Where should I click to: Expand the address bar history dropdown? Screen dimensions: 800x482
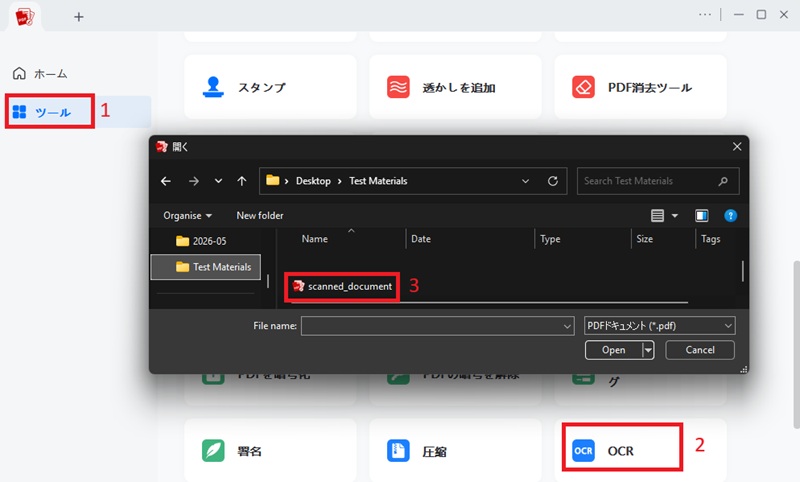coord(526,181)
